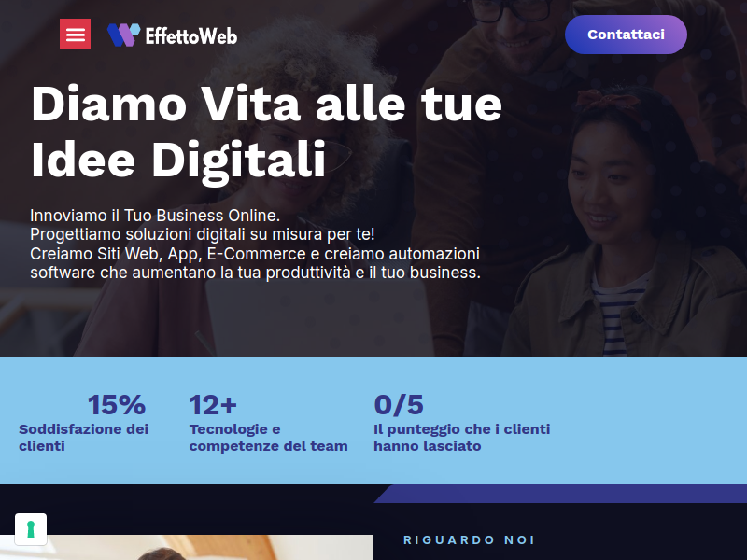The image size is (747, 560).
Task: Click the RIGUARDO NOI section heading
Action: click(x=470, y=540)
